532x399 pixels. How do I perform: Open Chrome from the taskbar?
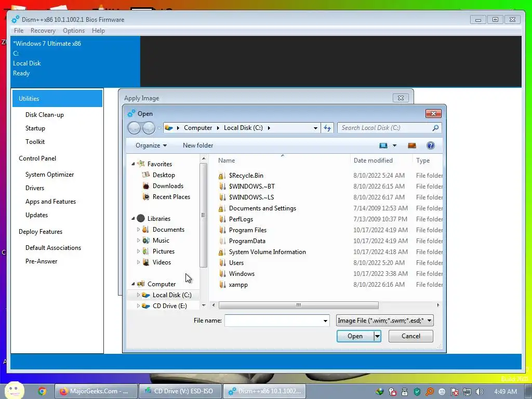pos(42,391)
